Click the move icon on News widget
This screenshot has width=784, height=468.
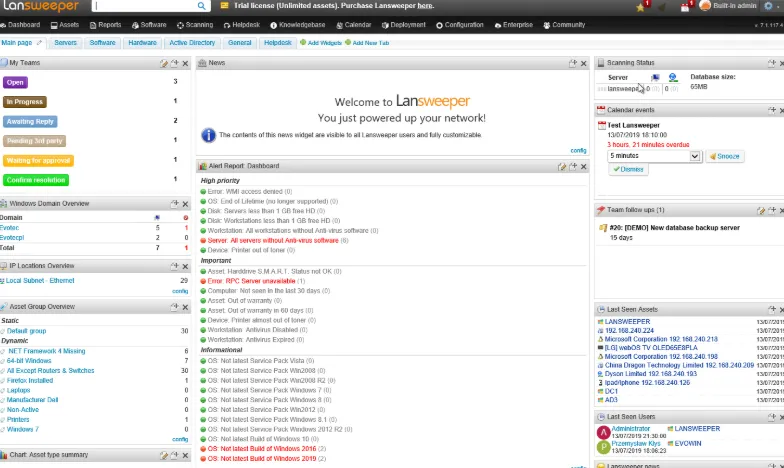572,64
